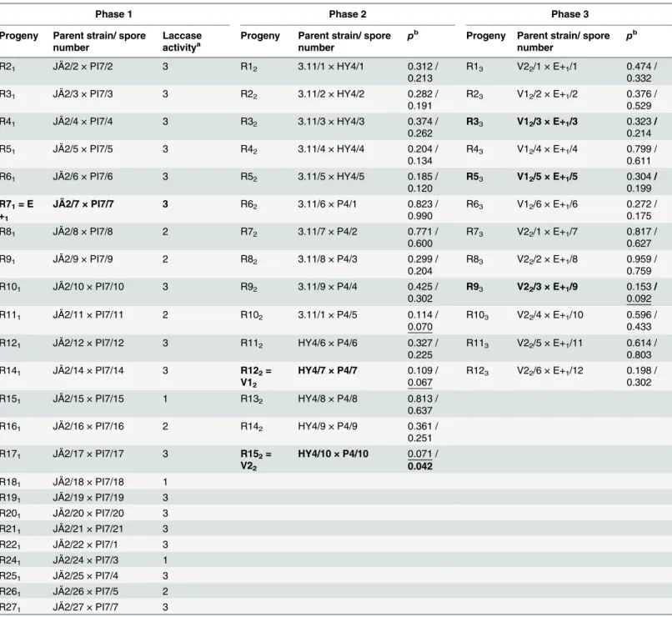Image resolution: width=672 pixels, height=617 pixels.
Task: Click p value 0.312 / 0.213
Action: coord(423,73)
